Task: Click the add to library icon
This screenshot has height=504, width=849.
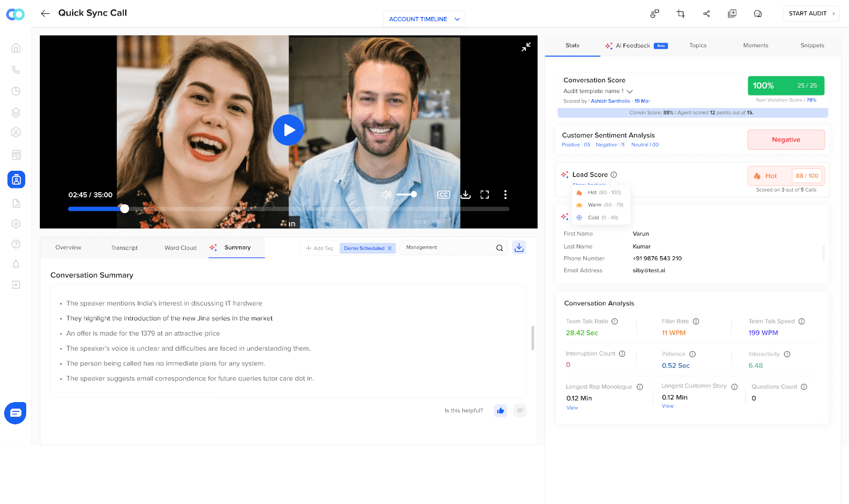Action: pyautogui.click(x=732, y=14)
